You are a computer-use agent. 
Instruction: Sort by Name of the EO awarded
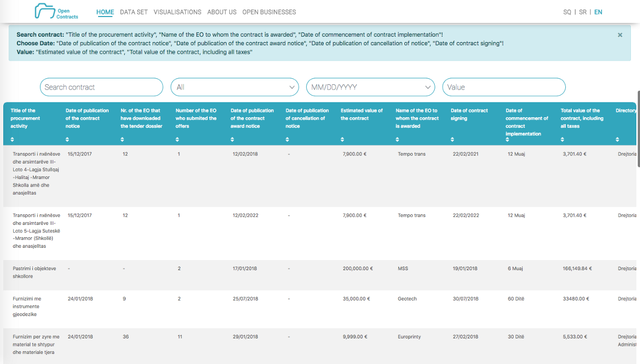[x=398, y=140]
